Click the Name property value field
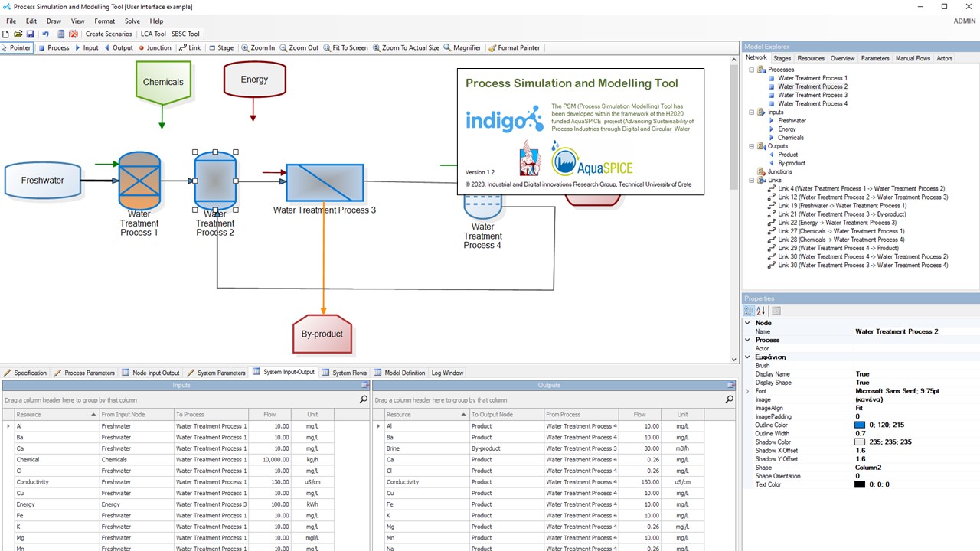The image size is (980, 551). tap(916, 331)
